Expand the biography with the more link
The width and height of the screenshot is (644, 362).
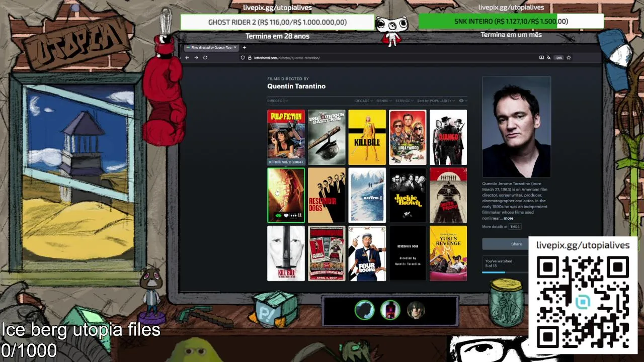point(509,218)
